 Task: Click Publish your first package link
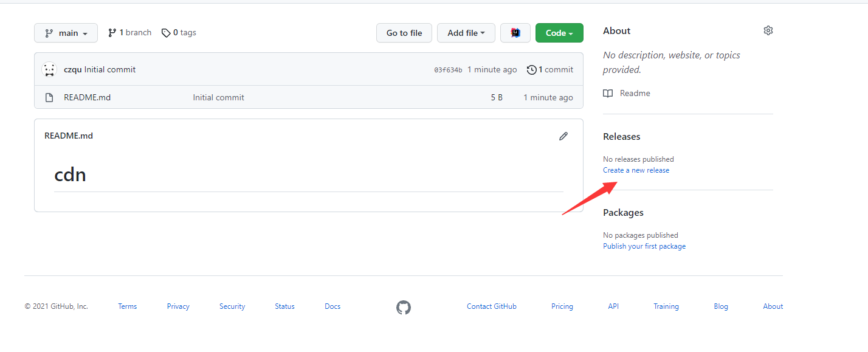644,246
